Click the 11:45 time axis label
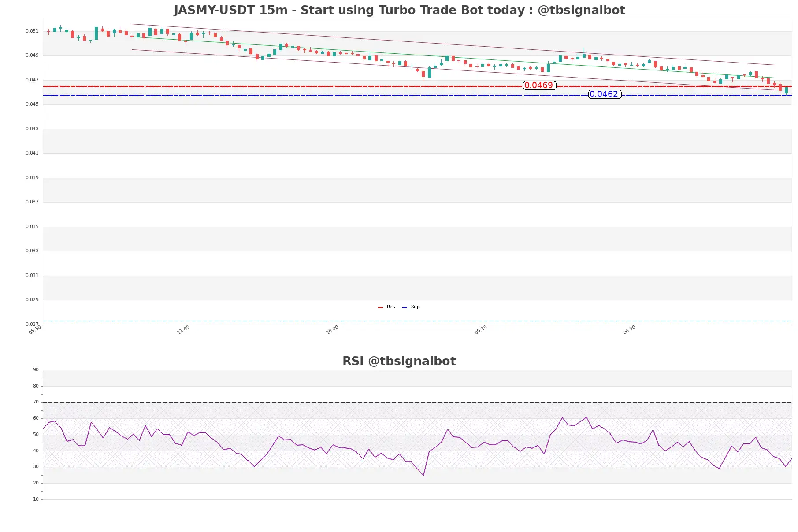The width and height of the screenshot is (798, 532). (183, 330)
